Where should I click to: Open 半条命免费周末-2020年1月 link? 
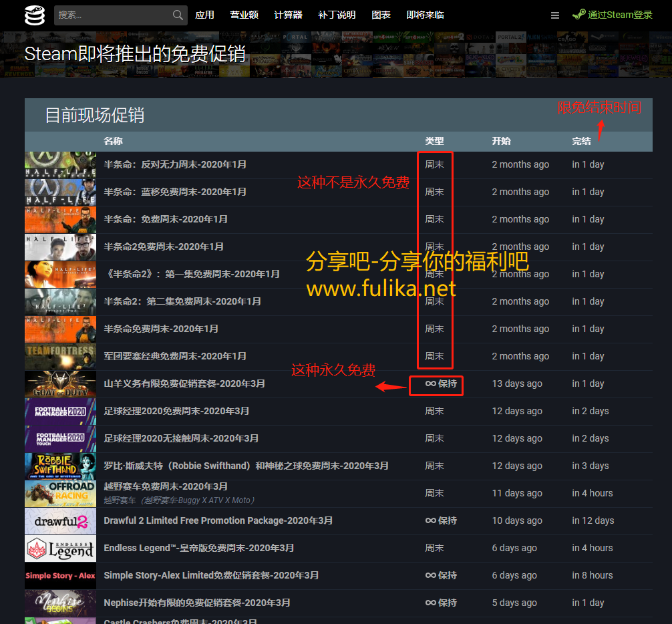click(161, 329)
